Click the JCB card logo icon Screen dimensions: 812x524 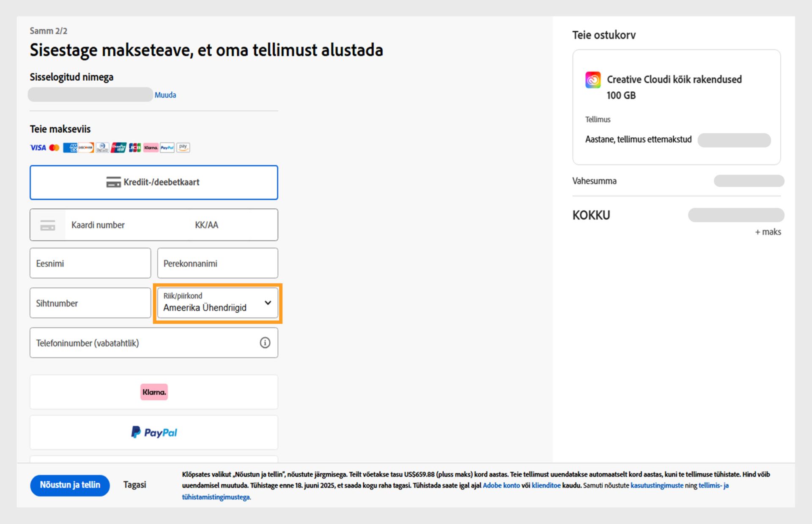point(135,147)
